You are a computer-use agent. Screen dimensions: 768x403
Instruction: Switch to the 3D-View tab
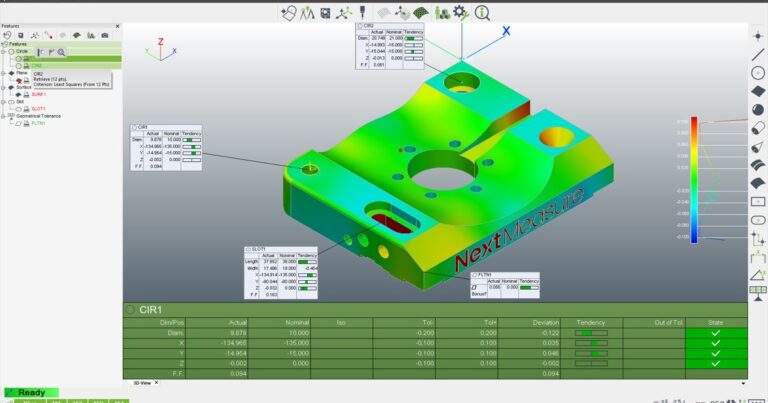143,383
